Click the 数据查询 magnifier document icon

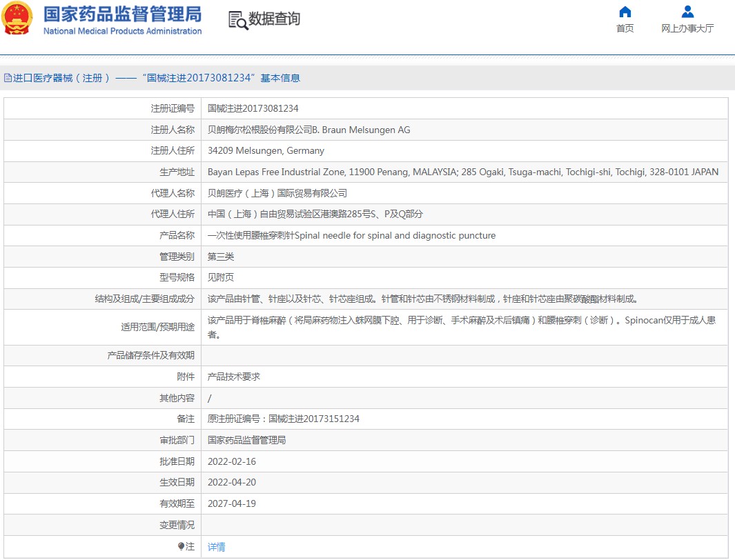pyautogui.click(x=237, y=20)
